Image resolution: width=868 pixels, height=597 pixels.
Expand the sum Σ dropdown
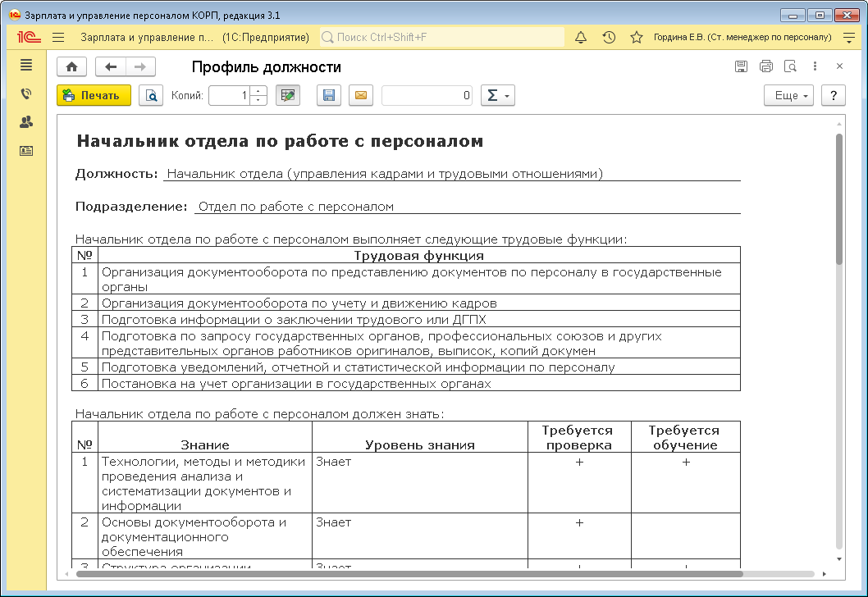point(498,95)
